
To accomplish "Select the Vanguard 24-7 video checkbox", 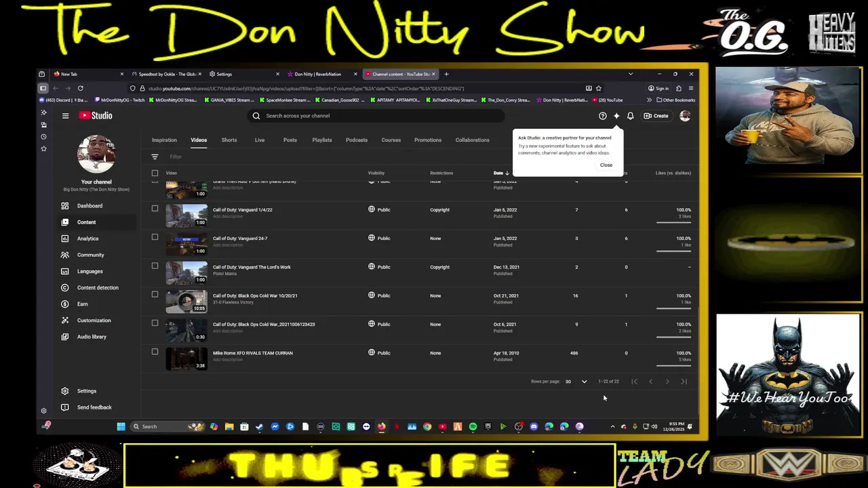I will [155, 237].
